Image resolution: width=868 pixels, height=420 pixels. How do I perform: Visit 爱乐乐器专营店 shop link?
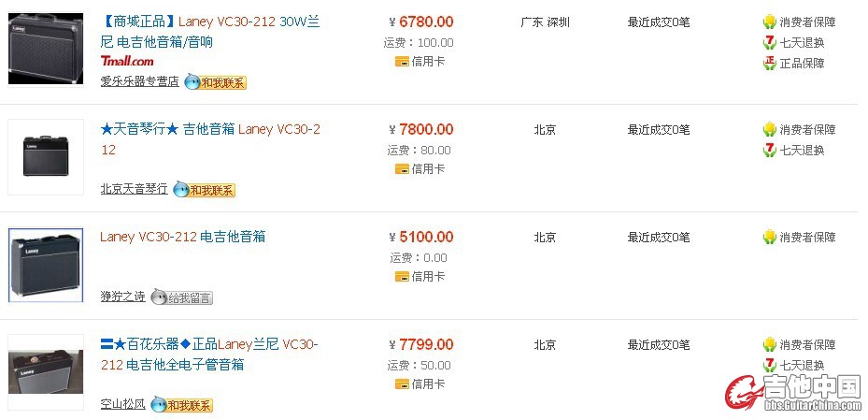tap(139, 82)
